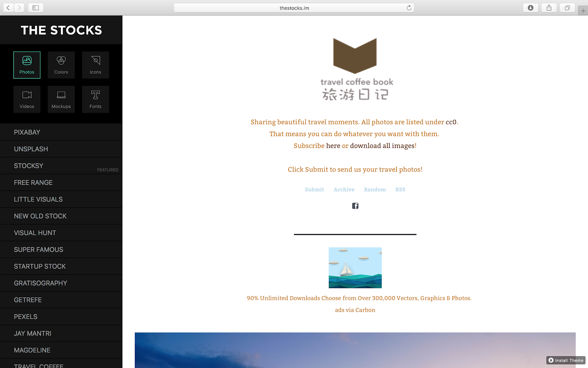588x368 pixels.
Task: Open the RSS feed link
Action: click(400, 190)
